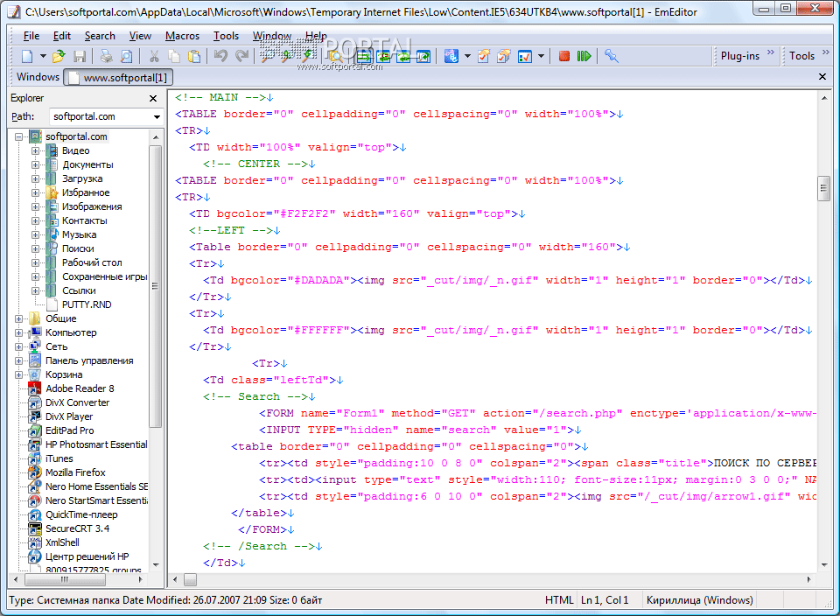Undo the last edit with the toolbar arrow
840x616 pixels.
pos(220,56)
